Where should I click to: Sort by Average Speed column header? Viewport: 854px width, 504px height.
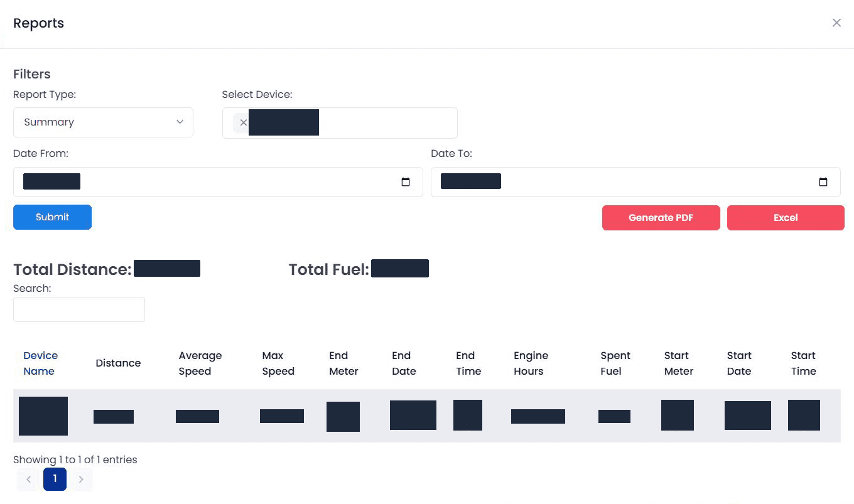(200, 363)
